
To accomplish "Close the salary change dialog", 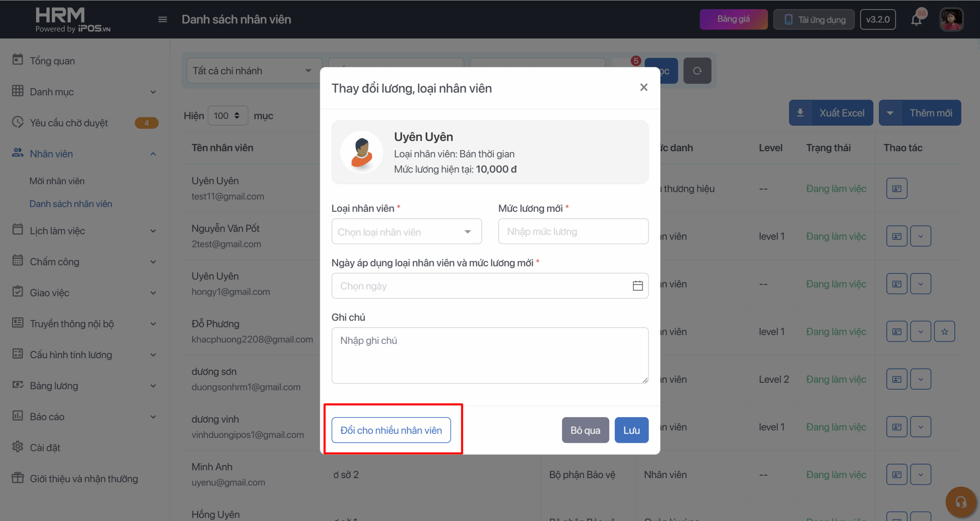I will [x=644, y=88].
